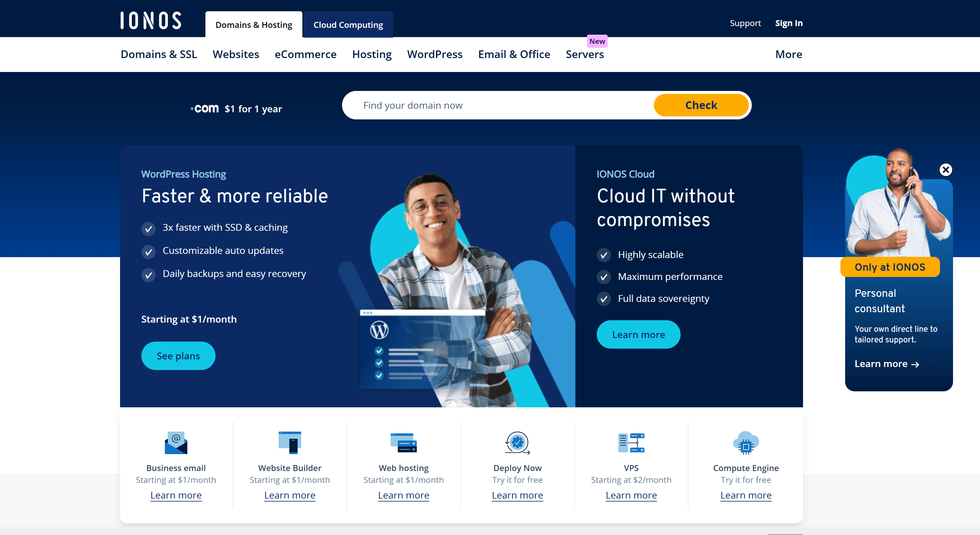Click Customizable auto updates text
The image size is (980, 535).
pos(223,251)
